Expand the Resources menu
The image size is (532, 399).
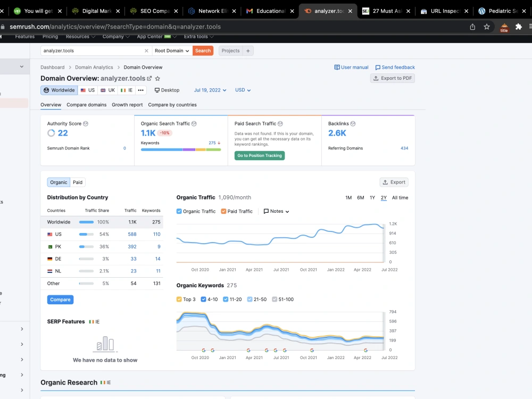[80, 37]
